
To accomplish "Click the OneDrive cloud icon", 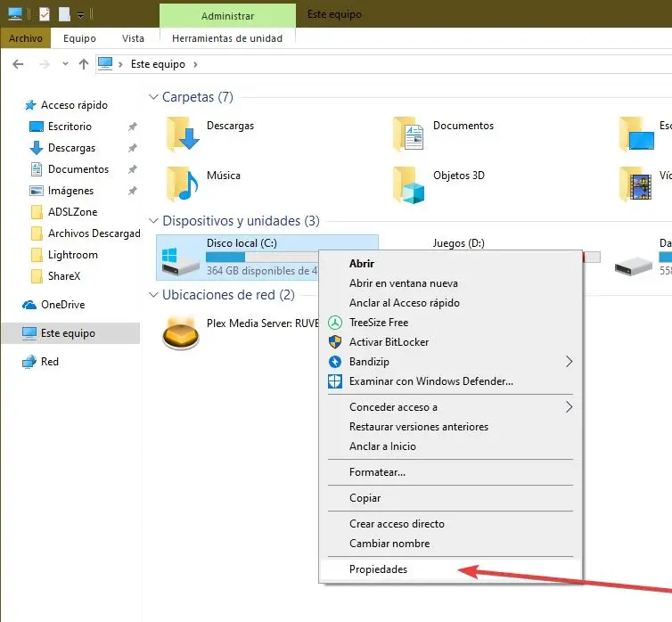I will click(29, 305).
